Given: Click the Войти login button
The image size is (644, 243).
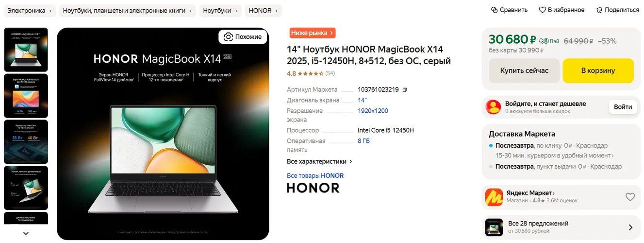Looking at the screenshot, I should [623, 107].
